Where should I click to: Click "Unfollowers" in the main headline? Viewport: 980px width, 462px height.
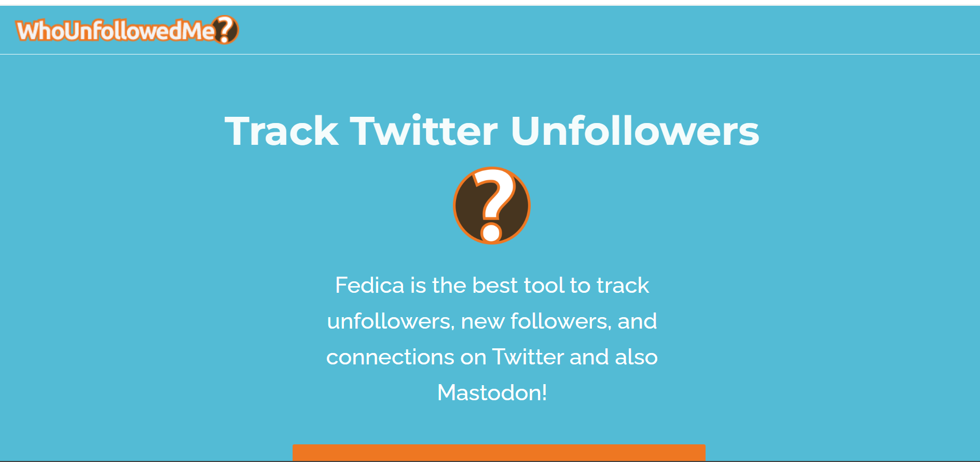coord(634,131)
